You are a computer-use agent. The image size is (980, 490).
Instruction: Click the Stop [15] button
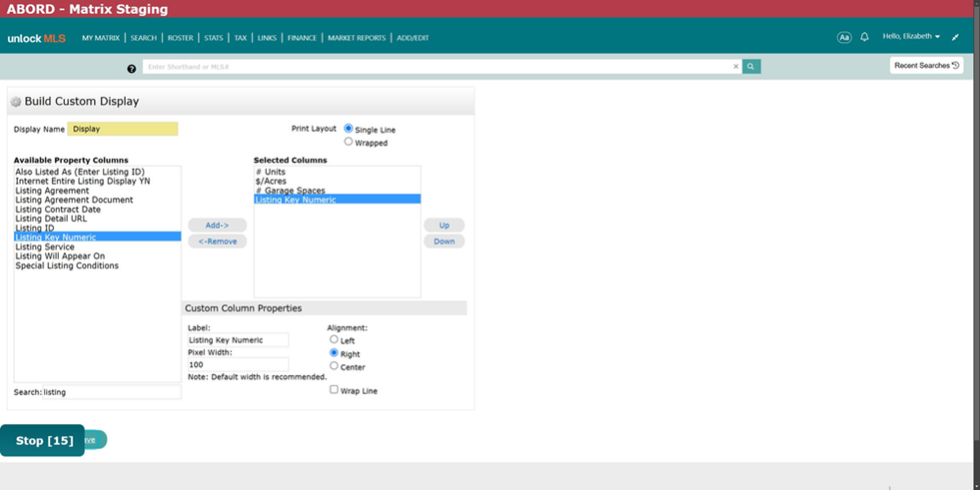click(43, 441)
